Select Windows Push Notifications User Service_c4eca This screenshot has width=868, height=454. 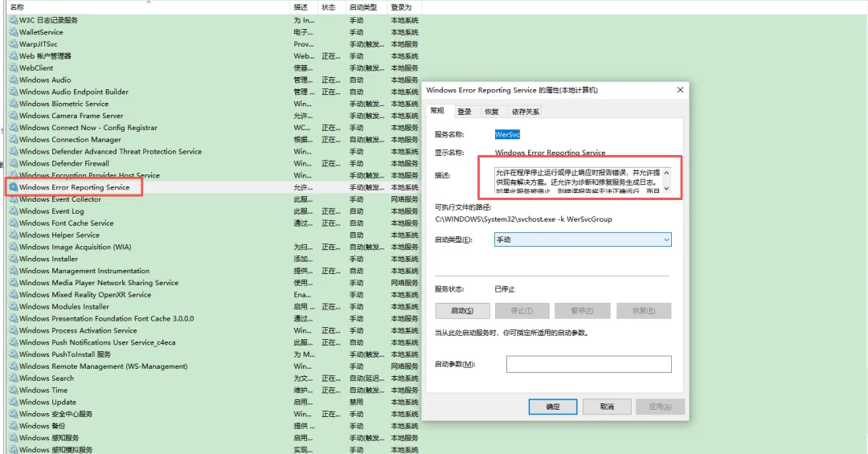pyautogui.click(x=214, y=343)
